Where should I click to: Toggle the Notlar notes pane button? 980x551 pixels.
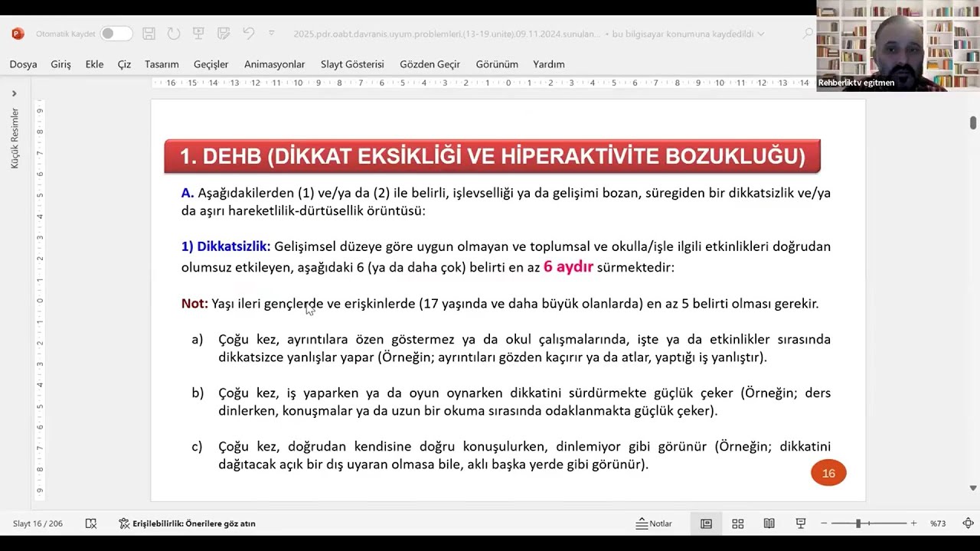point(654,523)
